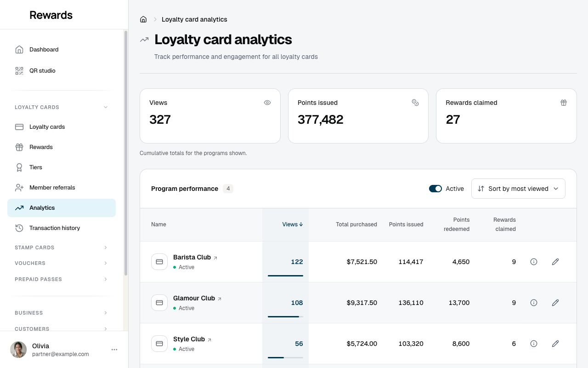Open the Sort by most viewed dropdown
Image resolution: width=588 pixels, height=368 pixels.
(x=518, y=189)
